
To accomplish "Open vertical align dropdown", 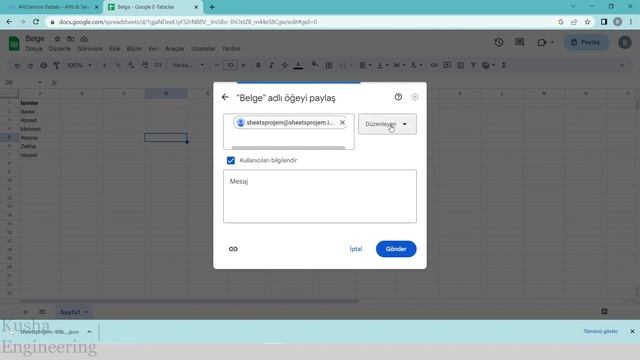I will tap(382, 65).
